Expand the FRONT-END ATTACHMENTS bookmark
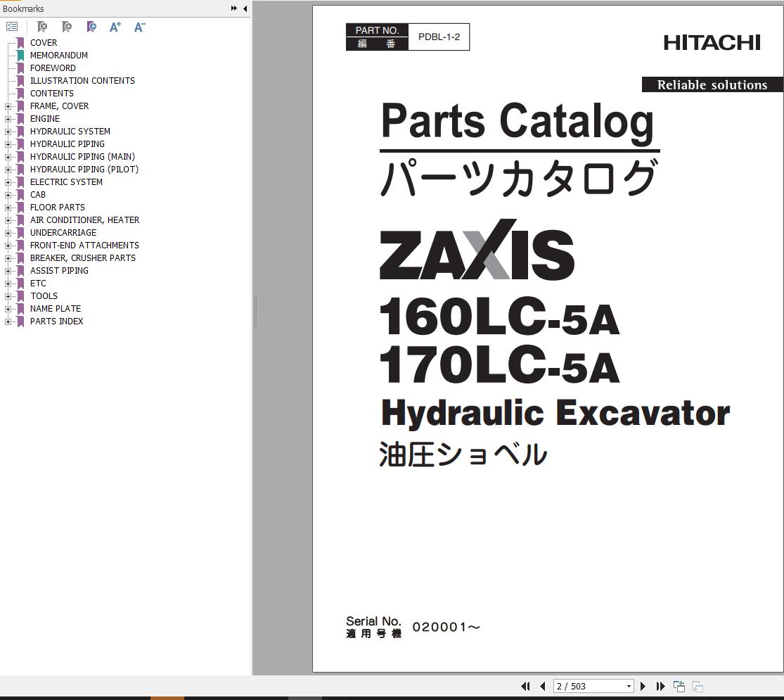Viewport: 784px width, 700px height. pos(8,246)
